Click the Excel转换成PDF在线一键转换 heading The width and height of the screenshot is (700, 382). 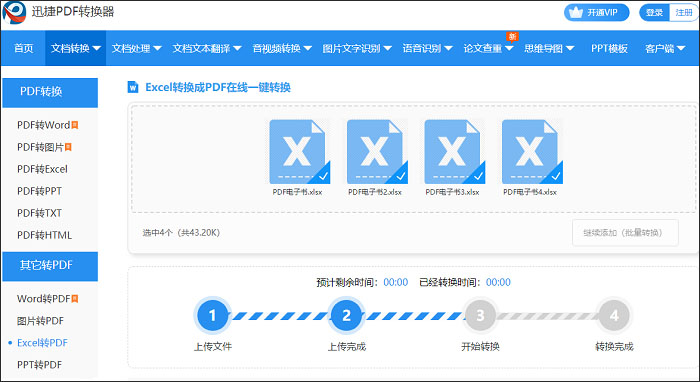point(218,87)
